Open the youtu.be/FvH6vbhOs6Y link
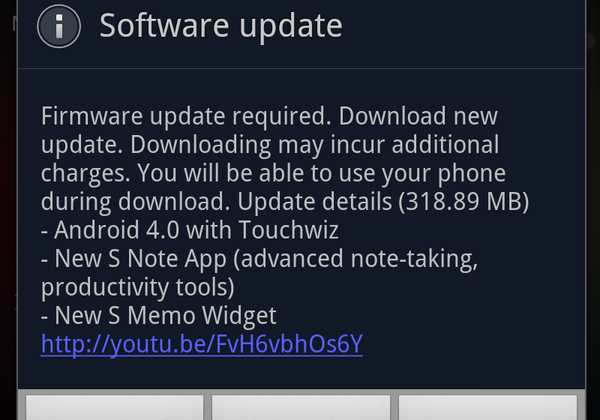 click(202, 345)
